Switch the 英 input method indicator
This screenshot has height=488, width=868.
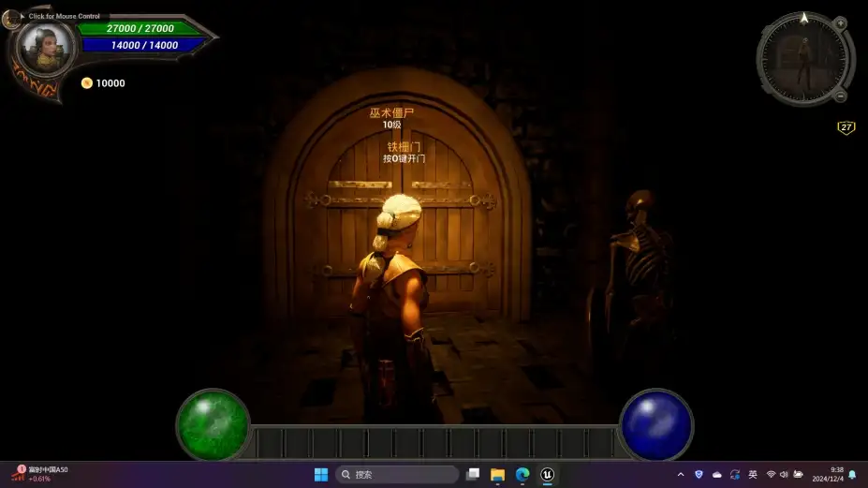[x=753, y=475]
